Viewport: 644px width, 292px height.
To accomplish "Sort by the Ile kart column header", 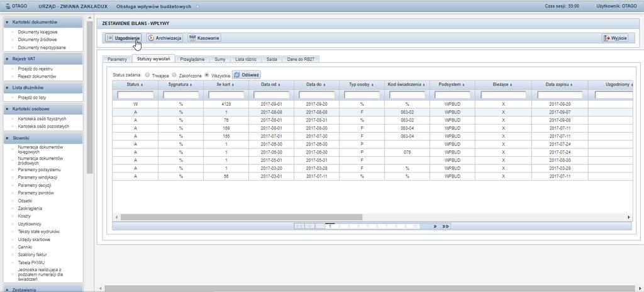I will click(226, 84).
